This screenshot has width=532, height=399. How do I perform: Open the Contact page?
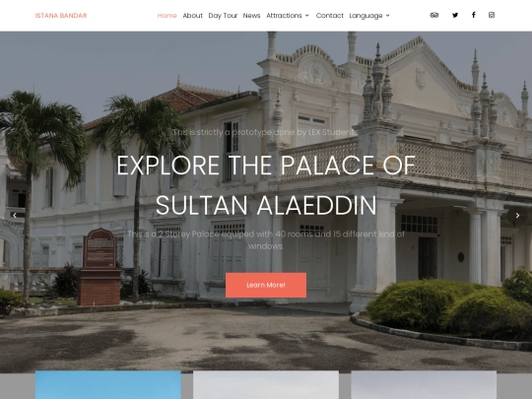coord(329,16)
